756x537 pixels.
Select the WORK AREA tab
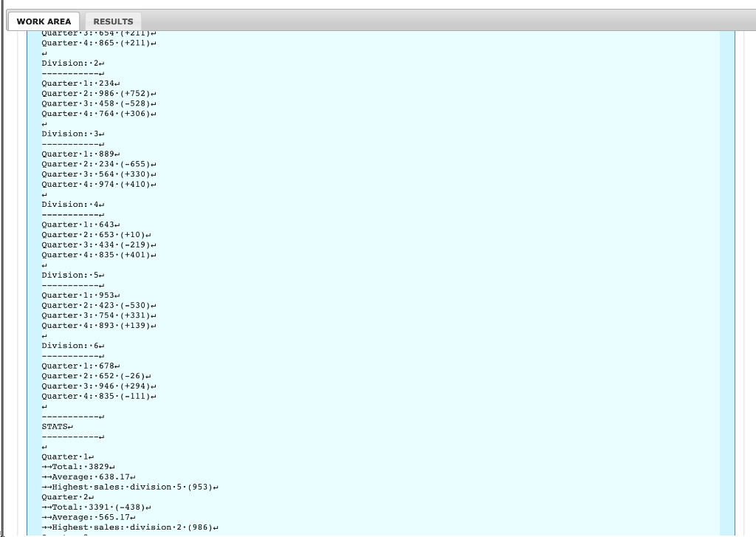[45, 21]
